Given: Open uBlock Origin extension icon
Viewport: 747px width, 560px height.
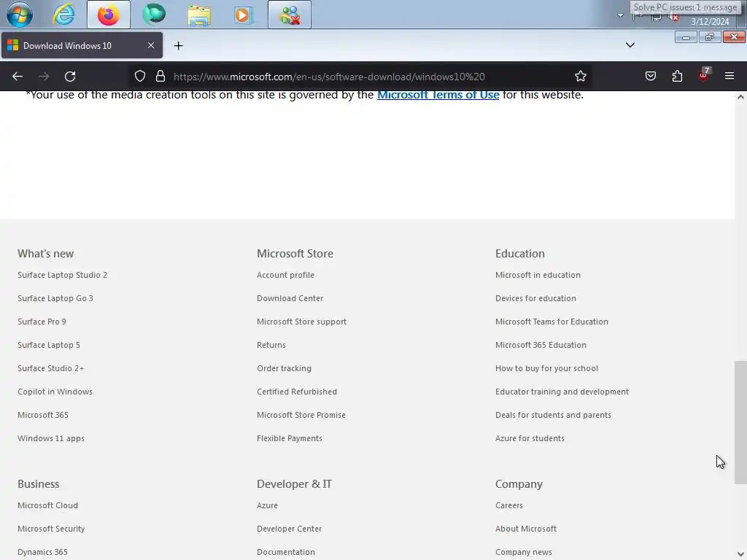Looking at the screenshot, I should pos(704,75).
